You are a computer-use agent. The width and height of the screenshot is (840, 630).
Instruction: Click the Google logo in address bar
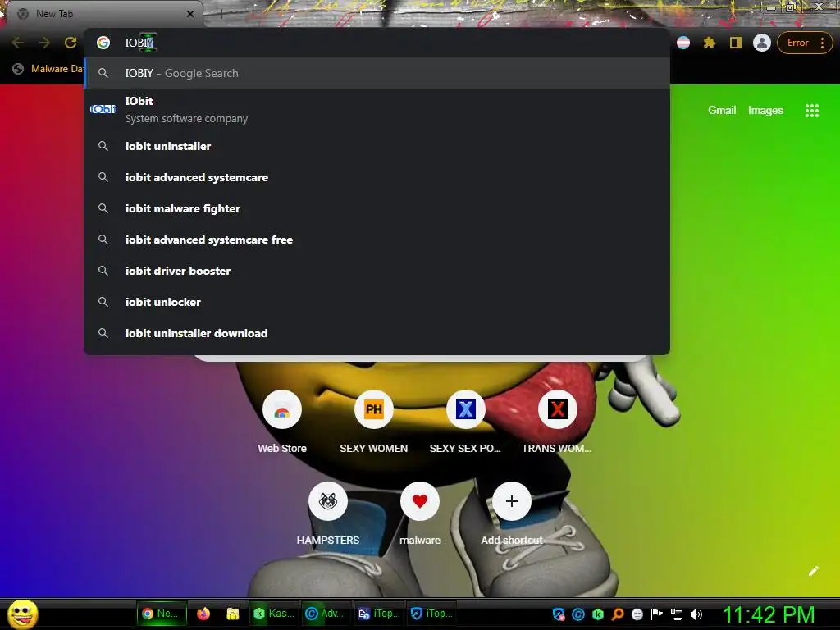click(103, 43)
